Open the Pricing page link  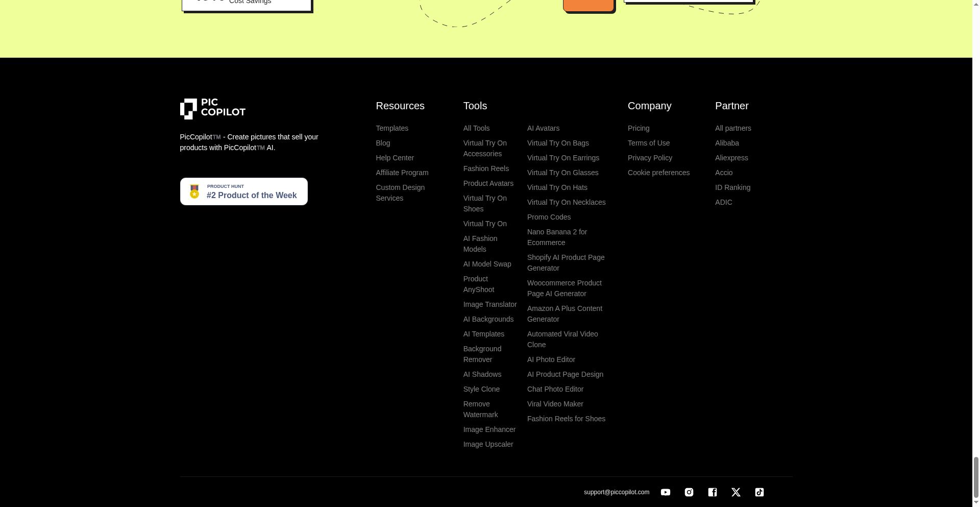tap(638, 128)
